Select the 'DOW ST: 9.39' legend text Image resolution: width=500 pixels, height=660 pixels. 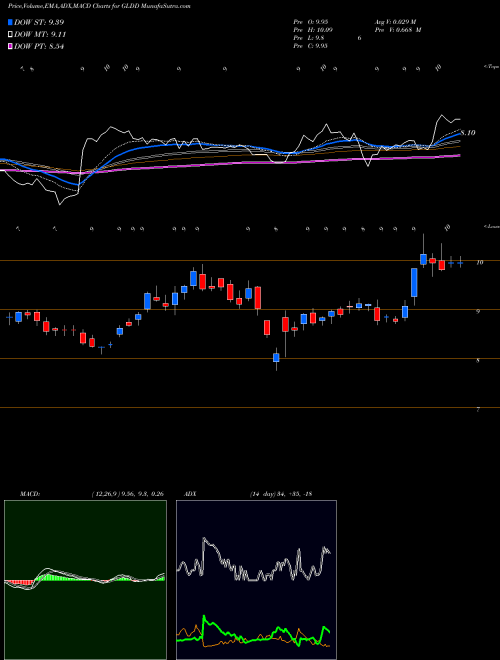39,22
